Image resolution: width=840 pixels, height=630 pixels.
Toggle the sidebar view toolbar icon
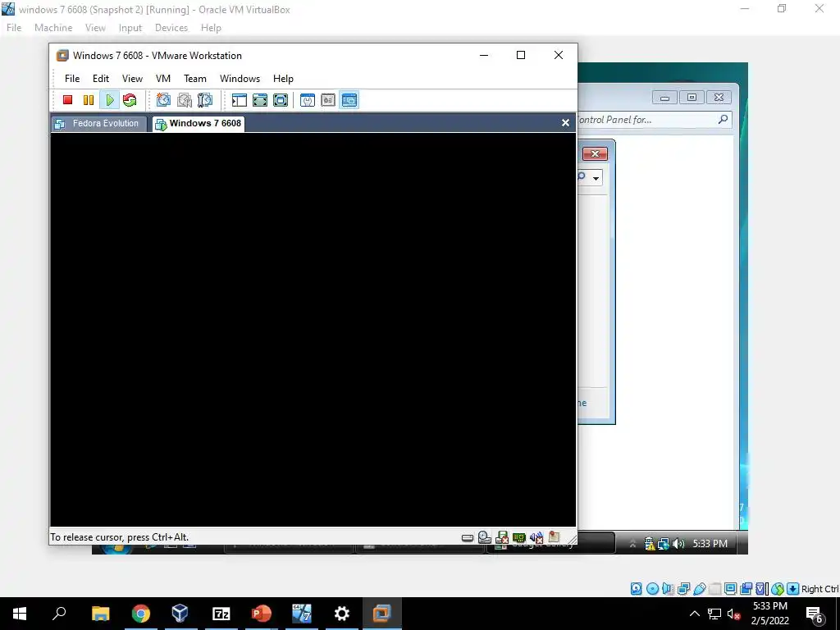(x=239, y=100)
